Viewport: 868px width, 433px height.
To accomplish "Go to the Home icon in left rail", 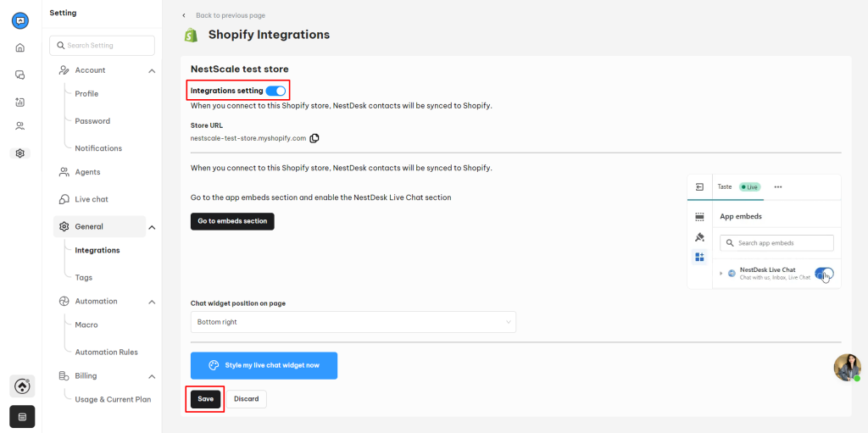I will pyautogui.click(x=20, y=47).
